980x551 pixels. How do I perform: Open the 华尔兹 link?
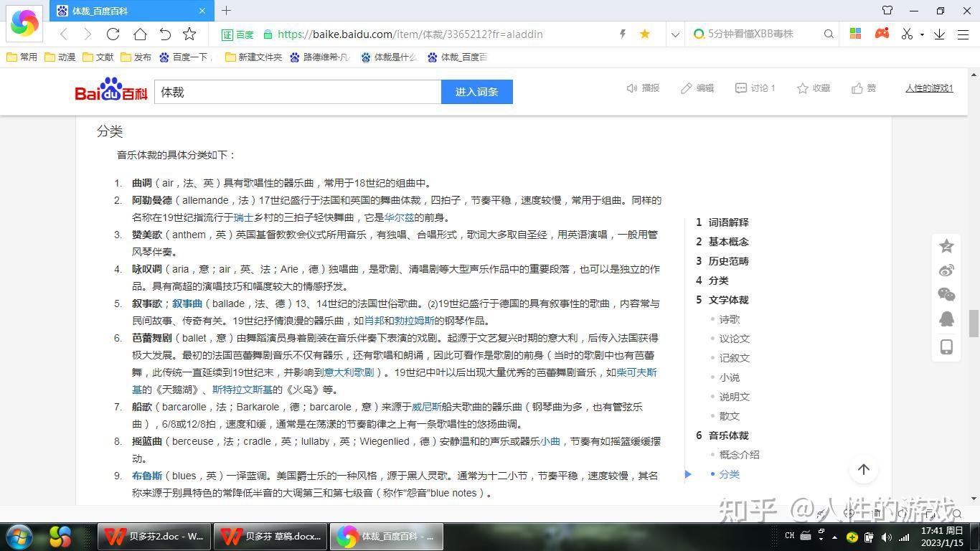[x=399, y=217]
